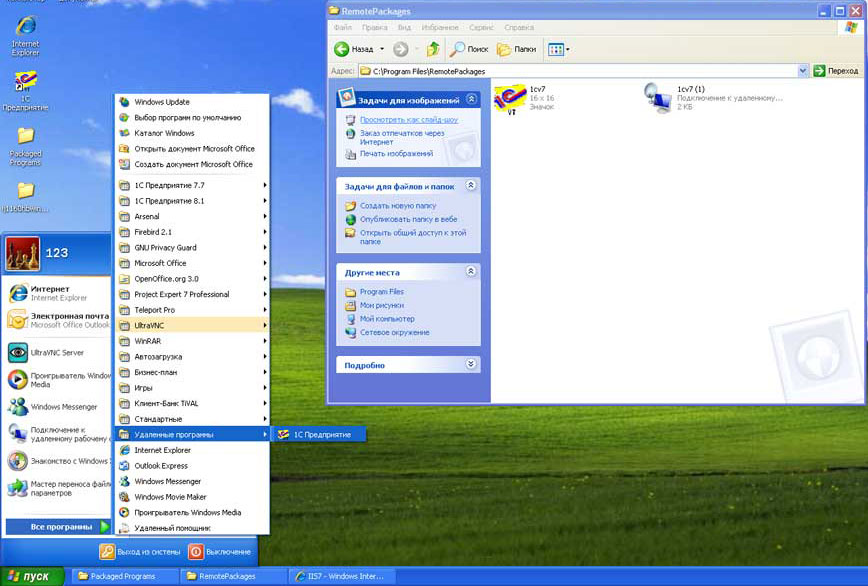The height and width of the screenshot is (586, 868).
Task: Launch UltraVNC Server from Start menu
Action: pos(57,353)
